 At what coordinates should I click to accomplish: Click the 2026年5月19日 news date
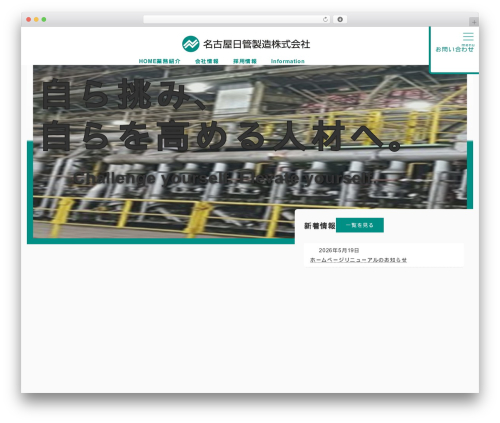pos(339,250)
